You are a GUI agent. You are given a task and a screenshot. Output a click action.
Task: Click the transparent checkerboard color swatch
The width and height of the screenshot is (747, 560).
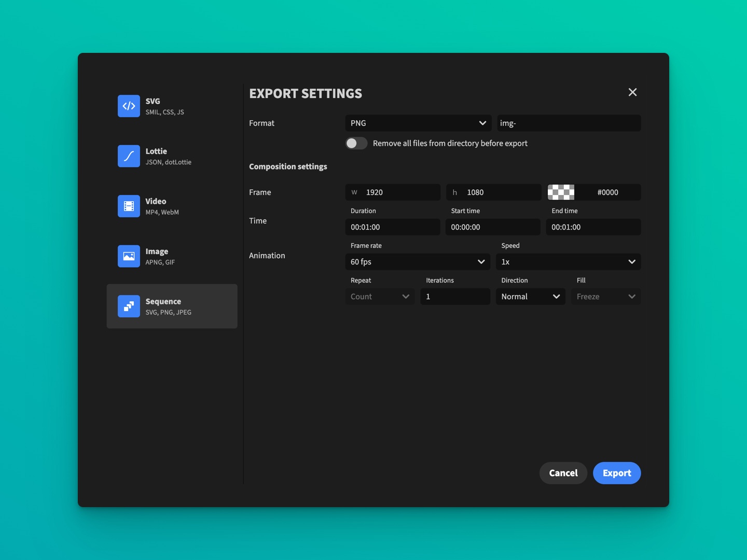point(561,192)
